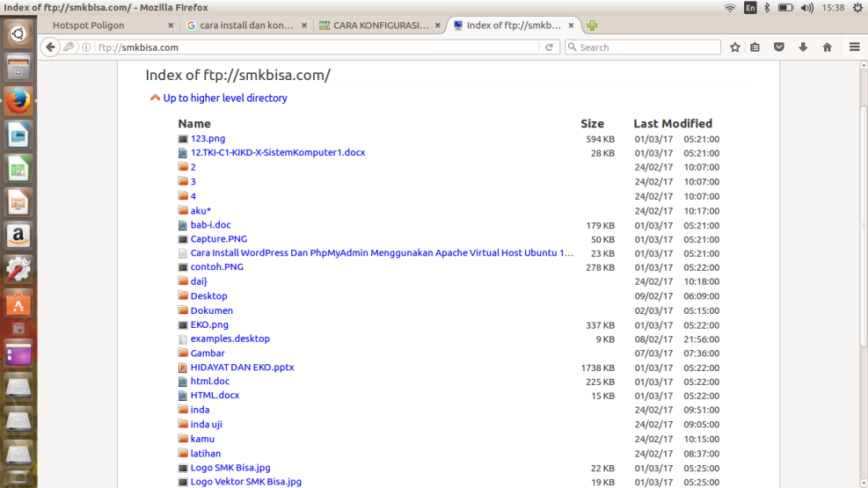
Task: Open the Desktop folder link
Action: pos(208,296)
